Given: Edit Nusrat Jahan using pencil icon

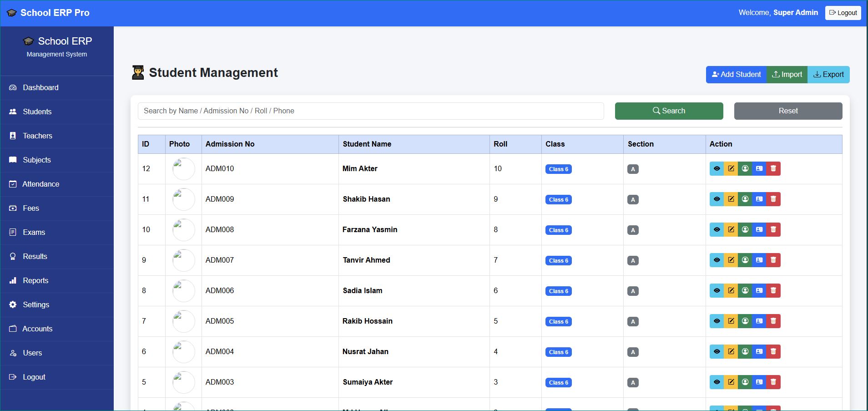Looking at the screenshot, I should coord(731,352).
